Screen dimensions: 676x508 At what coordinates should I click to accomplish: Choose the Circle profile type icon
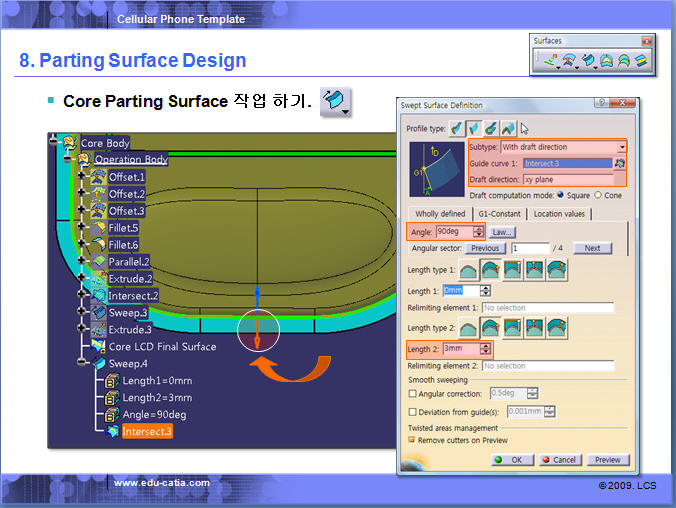pos(491,128)
